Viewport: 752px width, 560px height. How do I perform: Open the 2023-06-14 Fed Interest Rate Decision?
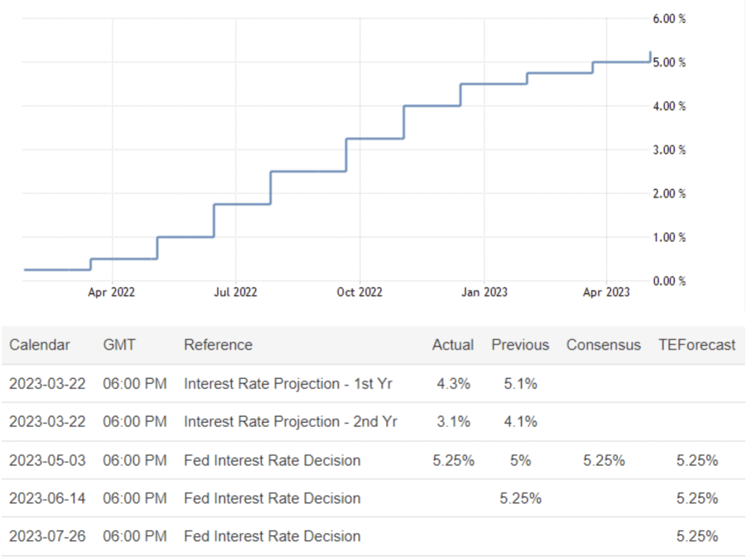click(x=272, y=499)
